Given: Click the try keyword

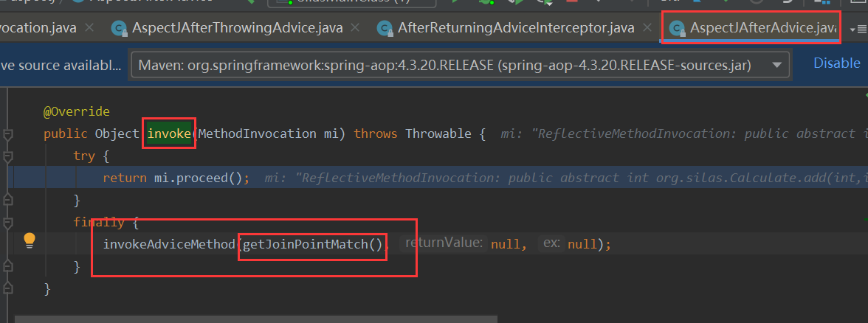Looking at the screenshot, I should pyautogui.click(x=84, y=156).
